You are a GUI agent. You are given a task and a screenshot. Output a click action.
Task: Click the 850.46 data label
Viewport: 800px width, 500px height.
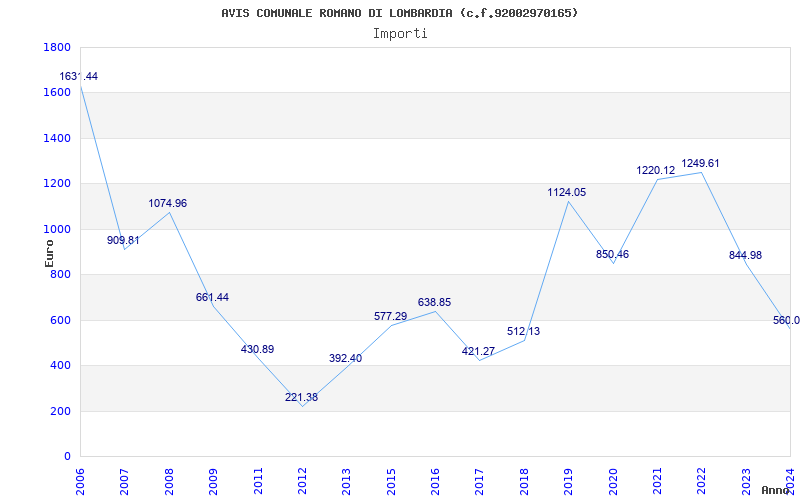[612, 255]
